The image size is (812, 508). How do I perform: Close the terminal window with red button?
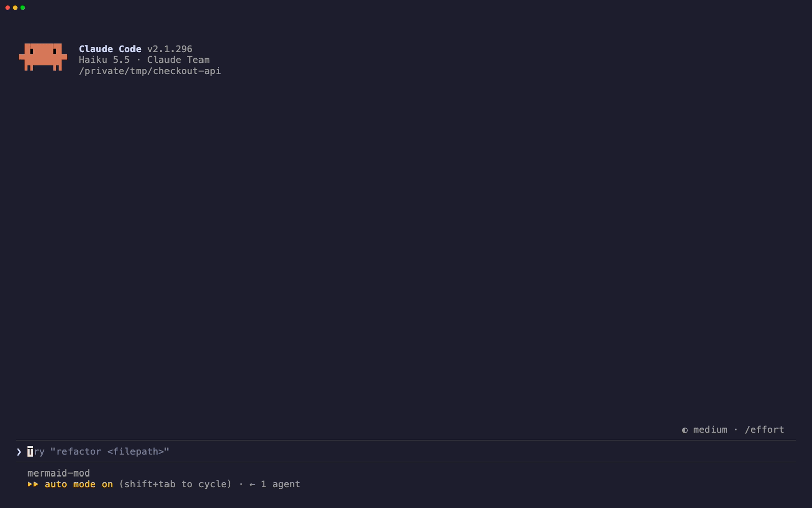8,8
